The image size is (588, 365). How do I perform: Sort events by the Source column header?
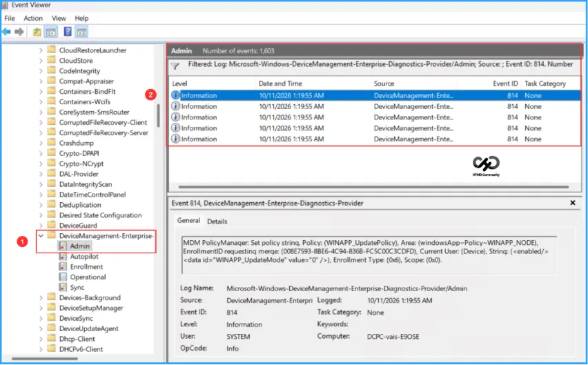point(384,83)
